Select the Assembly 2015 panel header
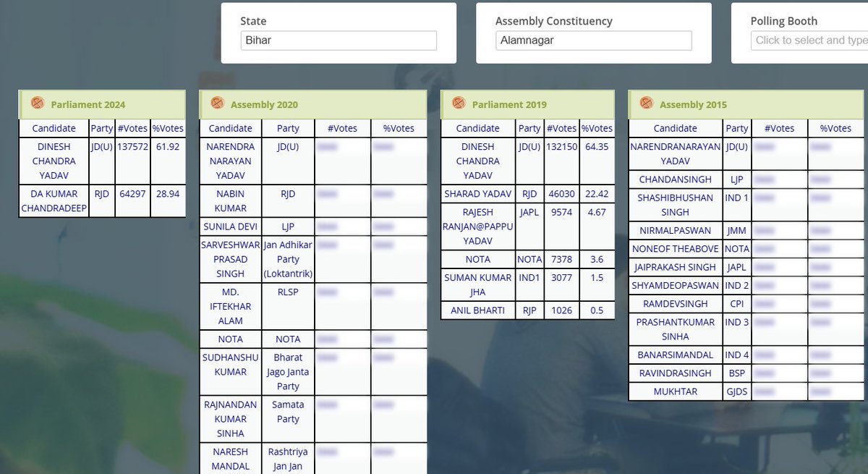 tap(746, 104)
